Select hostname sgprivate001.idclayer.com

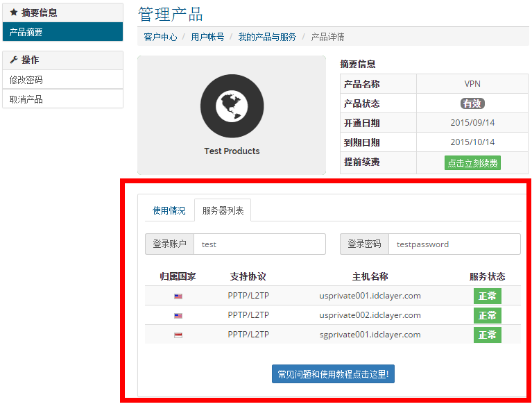(x=370, y=335)
